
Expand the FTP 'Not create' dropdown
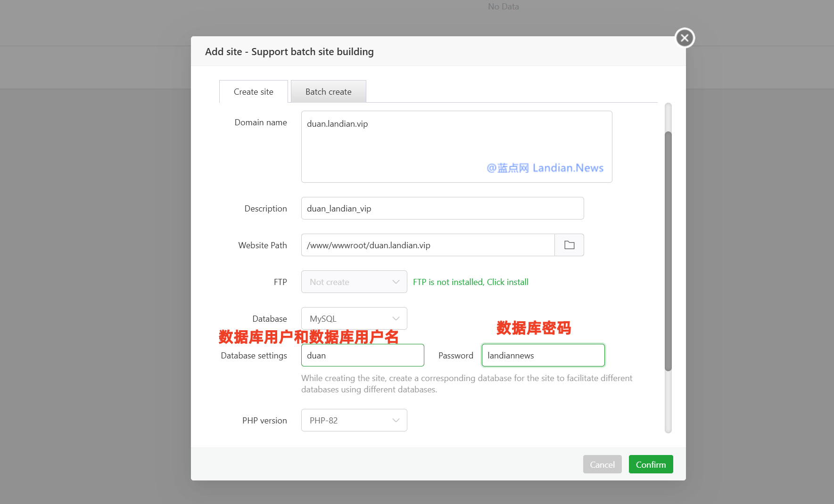click(x=354, y=282)
